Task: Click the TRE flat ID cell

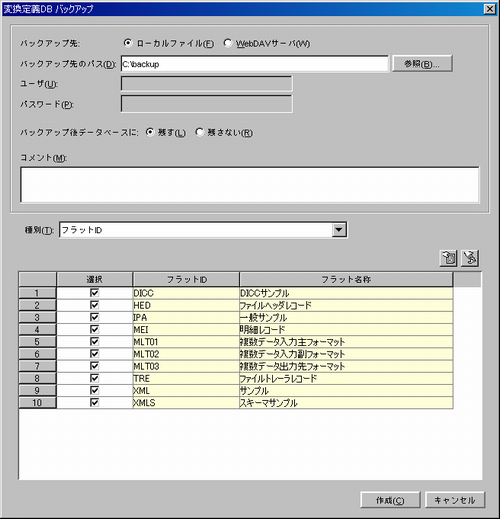Action: [x=186, y=378]
